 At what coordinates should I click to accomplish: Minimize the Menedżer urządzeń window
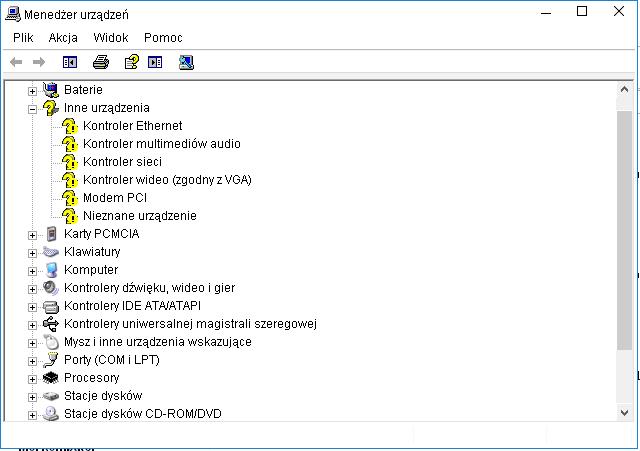pyautogui.click(x=546, y=11)
